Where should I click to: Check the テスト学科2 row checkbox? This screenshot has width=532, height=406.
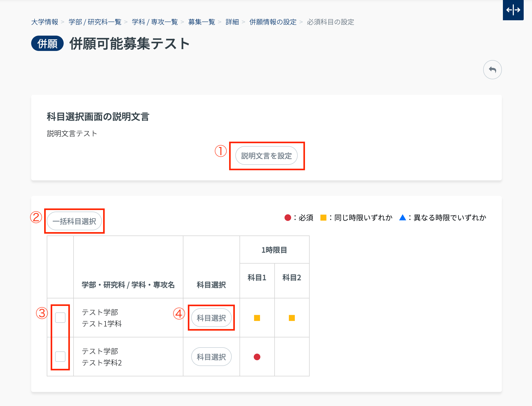tap(60, 357)
